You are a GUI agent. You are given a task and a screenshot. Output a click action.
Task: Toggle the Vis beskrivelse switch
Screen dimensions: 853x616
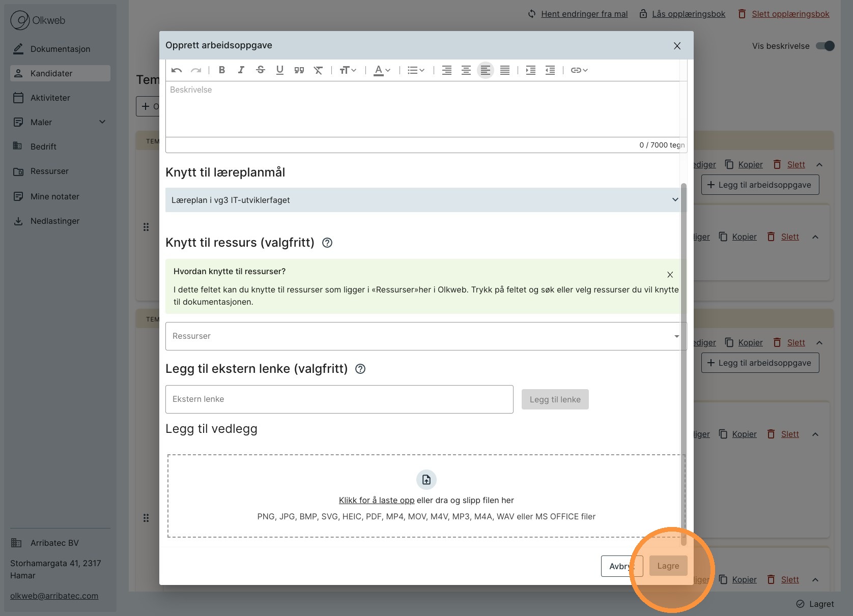(825, 46)
